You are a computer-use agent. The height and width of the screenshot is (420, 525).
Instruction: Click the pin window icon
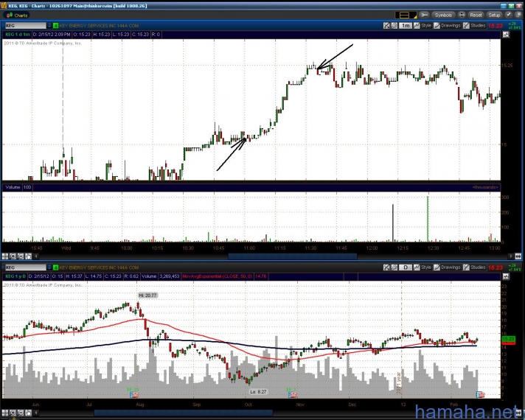point(508,15)
